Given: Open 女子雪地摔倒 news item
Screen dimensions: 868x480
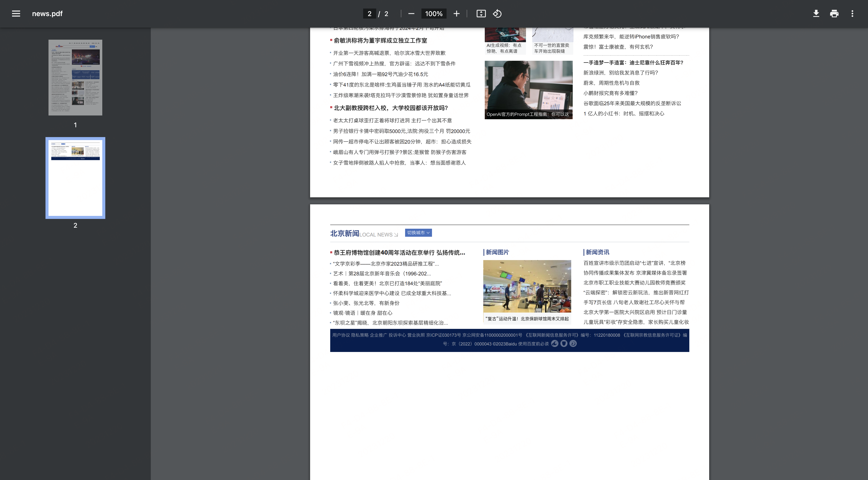Looking at the screenshot, I should pos(399,163).
